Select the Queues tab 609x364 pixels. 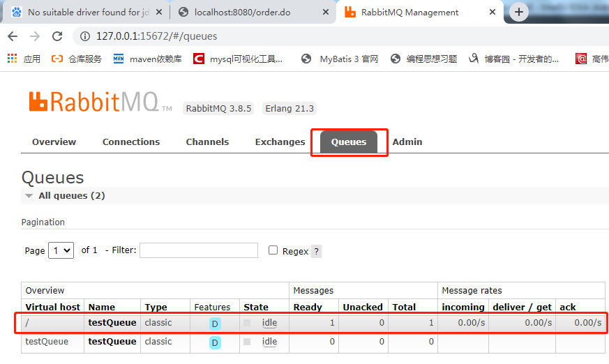pyautogui.click(x=349, y=142)
